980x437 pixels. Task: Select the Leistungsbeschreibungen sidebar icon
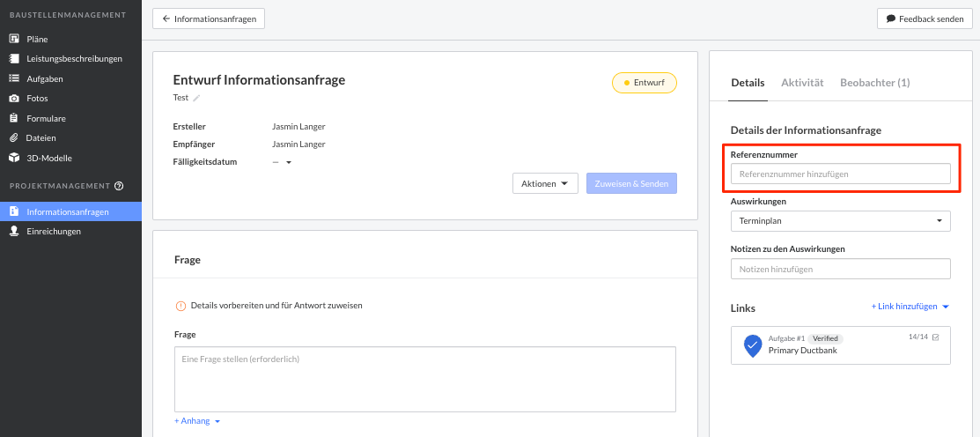[x=14, y=59]
